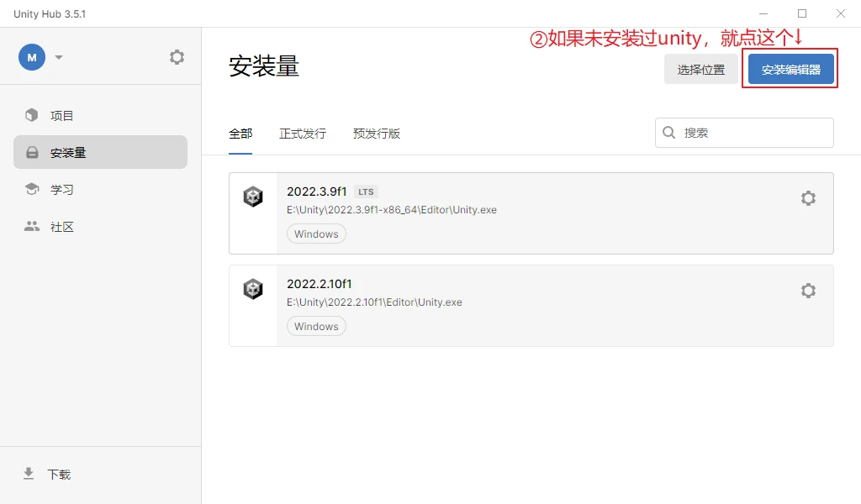Click the 安装编辑器 button
Screen dimensions: 861x504
790,69
